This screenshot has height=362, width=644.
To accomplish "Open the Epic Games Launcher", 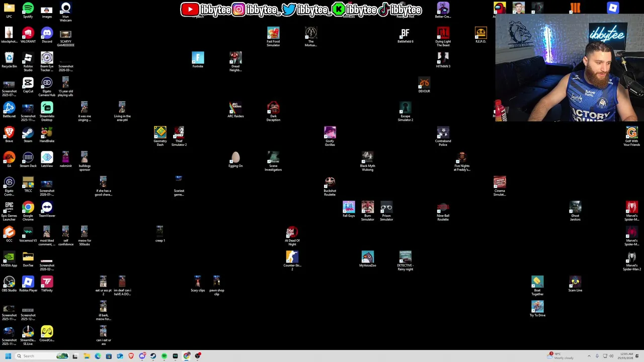I will click(x=9, y=211).
